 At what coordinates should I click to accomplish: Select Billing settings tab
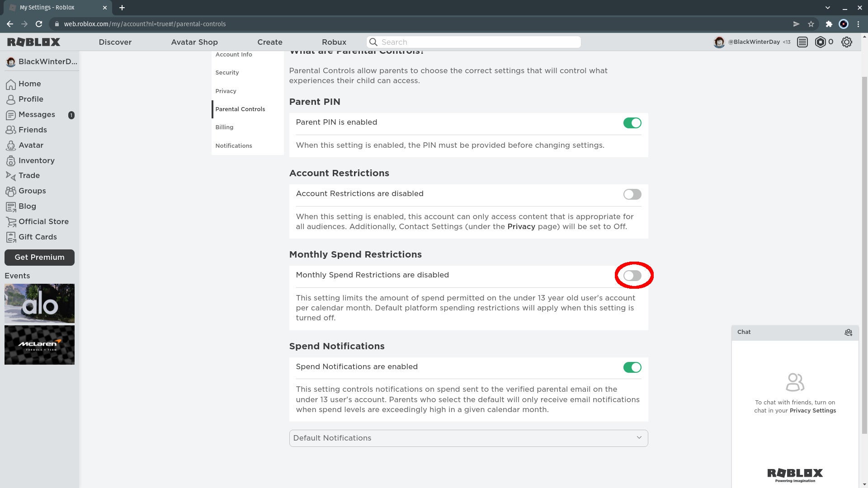pos(248,127)
